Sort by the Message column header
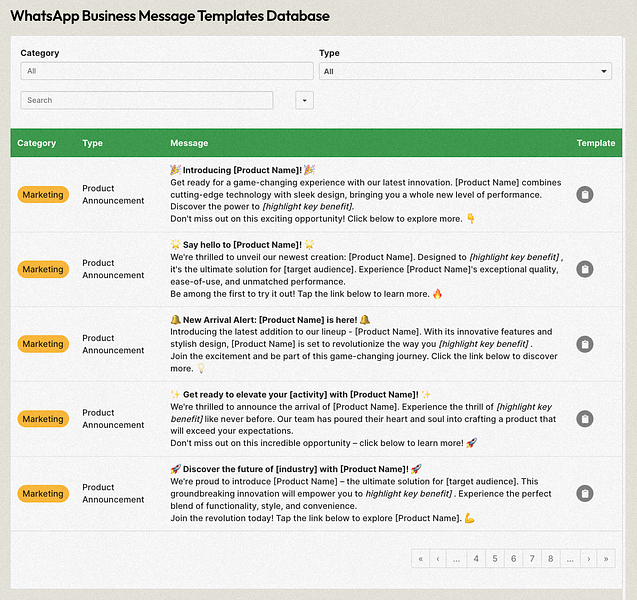 pos(189,143)
